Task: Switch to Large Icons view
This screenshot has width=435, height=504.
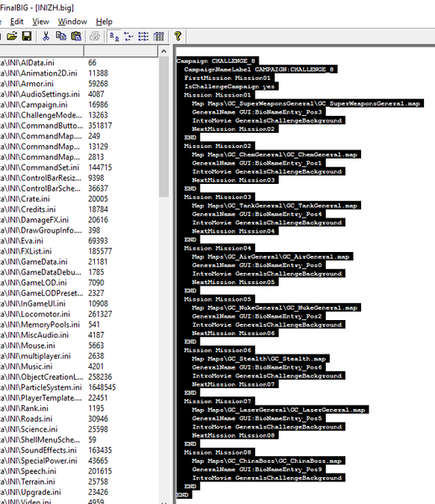Action: coord(114,36)
